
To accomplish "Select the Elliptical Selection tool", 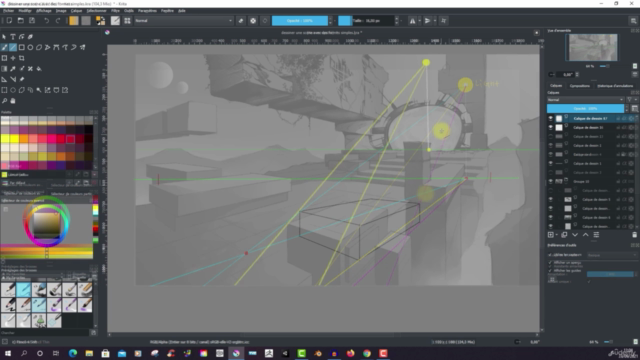I will [13, 90].
